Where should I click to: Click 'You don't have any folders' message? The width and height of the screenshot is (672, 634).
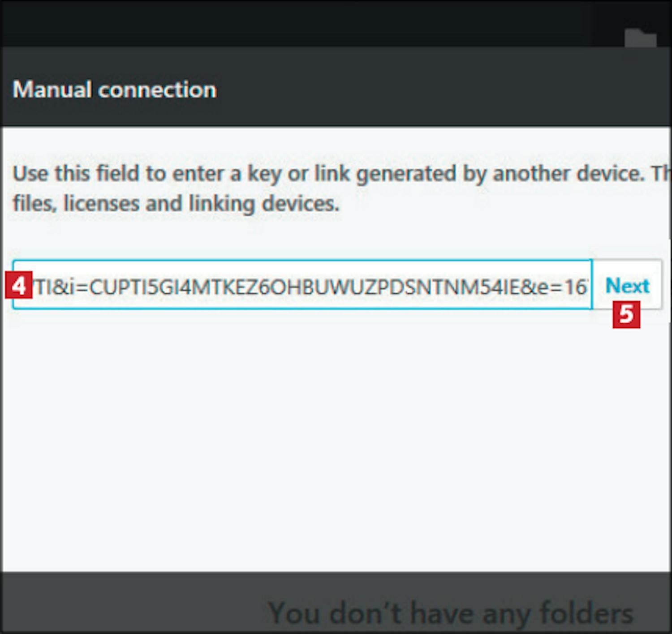tap(450, 613)
